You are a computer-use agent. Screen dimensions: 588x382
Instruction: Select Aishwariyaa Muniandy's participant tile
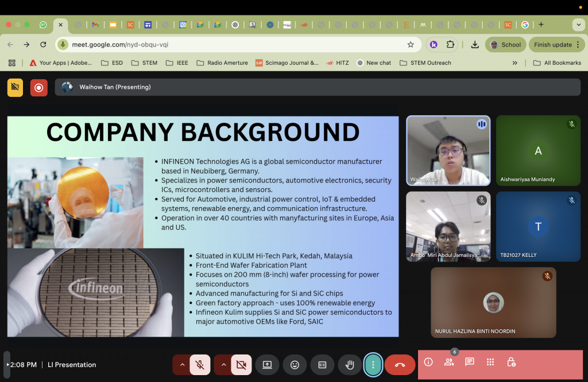tap(538, 150)
